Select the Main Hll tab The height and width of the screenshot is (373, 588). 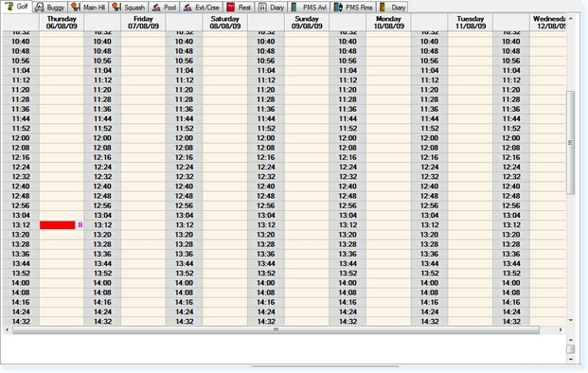(x=88, y=8)
